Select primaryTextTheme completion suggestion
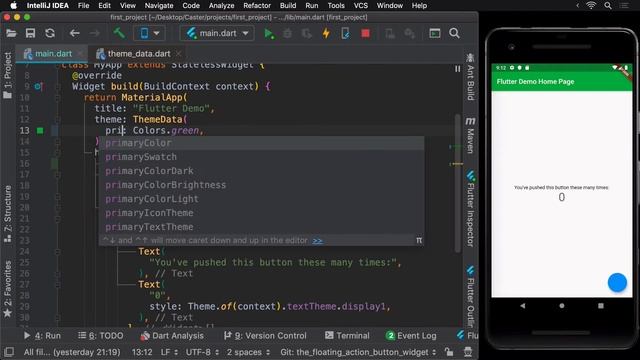Image resolution: width=640 pixels, height=360 pixels. (x=261, y=227)
